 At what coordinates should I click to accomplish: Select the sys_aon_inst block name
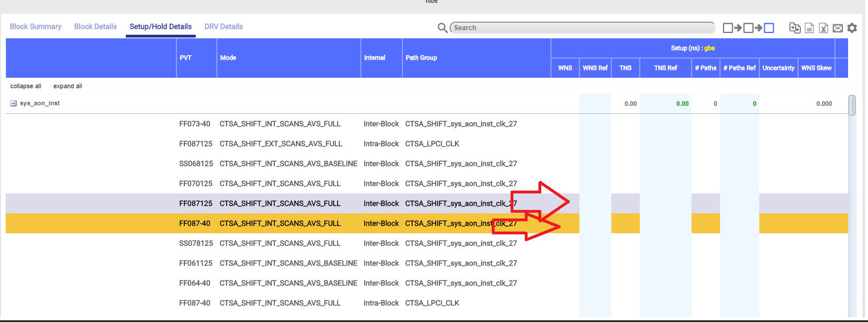pyautogui.click(x=40, y=104)
